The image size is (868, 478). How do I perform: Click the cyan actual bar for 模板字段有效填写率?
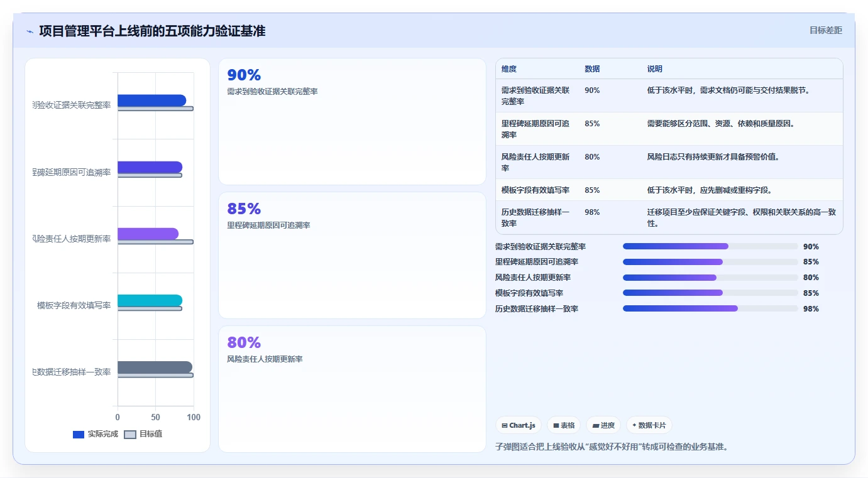[150, 300]
